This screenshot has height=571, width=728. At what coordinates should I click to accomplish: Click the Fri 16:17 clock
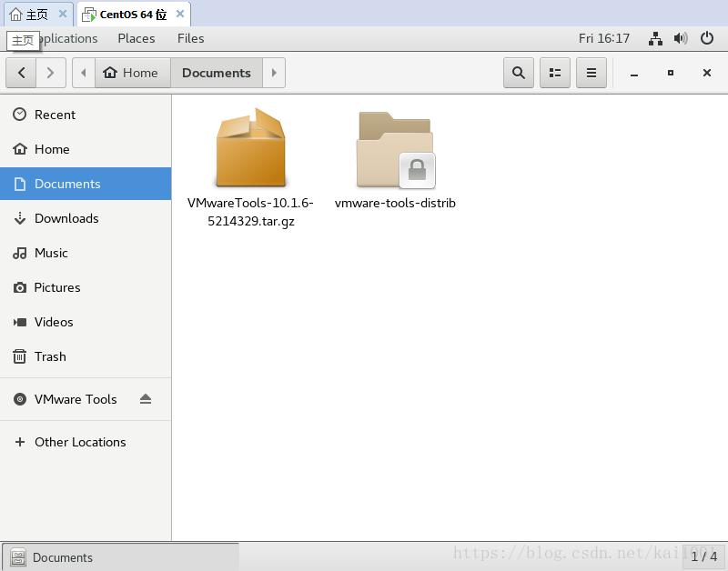tap(604, 38)
